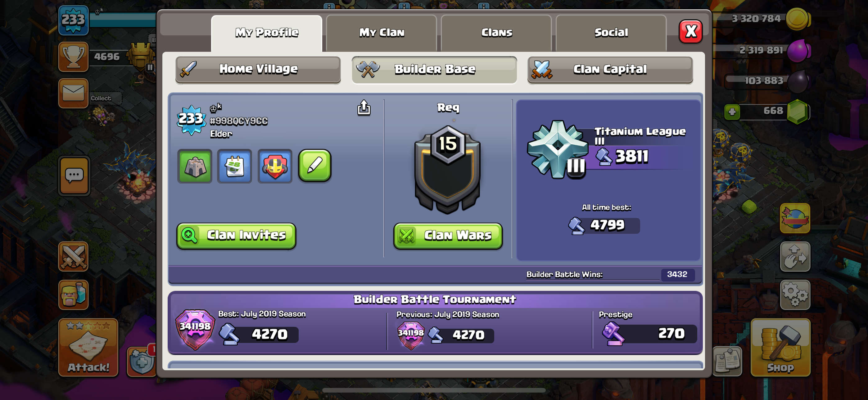Open the town hall castle icon
The image size is (868, 400).
pyautogui.click(x=195, y=166)
